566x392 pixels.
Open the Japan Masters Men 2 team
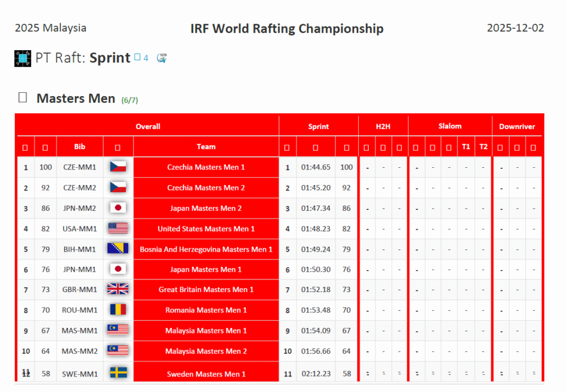(206, 208)
